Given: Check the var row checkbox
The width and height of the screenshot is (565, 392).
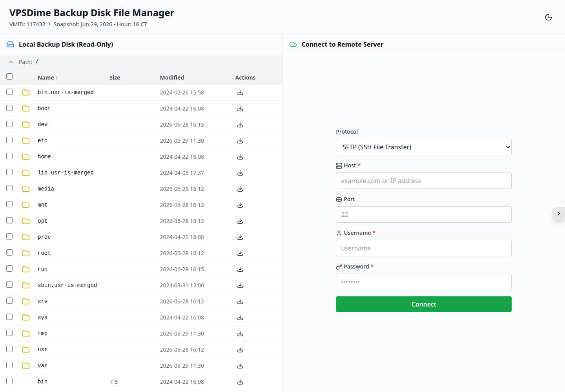Looking at the screenshot, I should pyautogui.click(x=9, y=365).
